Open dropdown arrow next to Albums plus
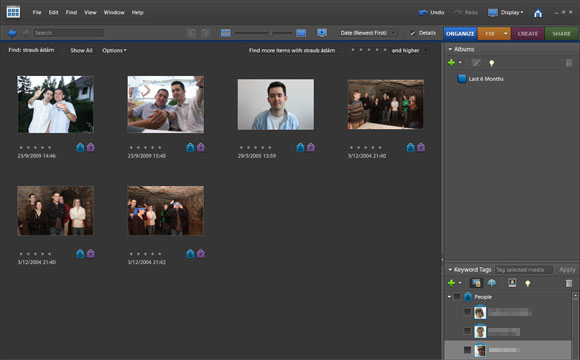This screenshot has width=580, height=360. click(460, 63)
